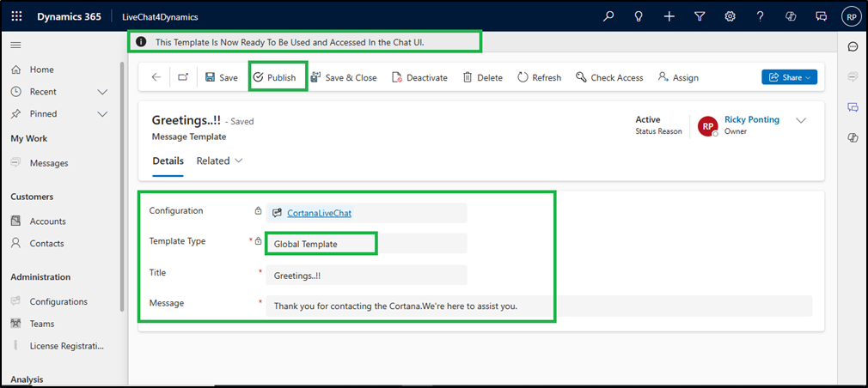
Task: Open the settings gear icon
Action: (730, 15)
